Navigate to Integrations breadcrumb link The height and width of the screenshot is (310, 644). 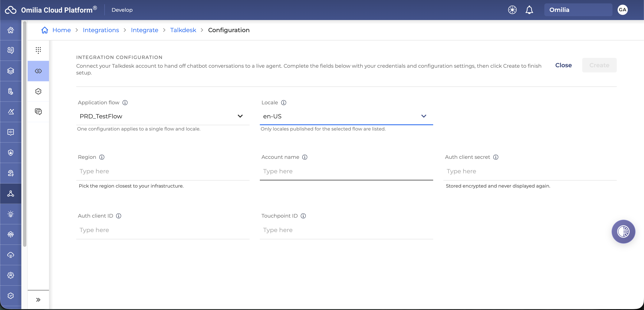[x=101, y=30]
